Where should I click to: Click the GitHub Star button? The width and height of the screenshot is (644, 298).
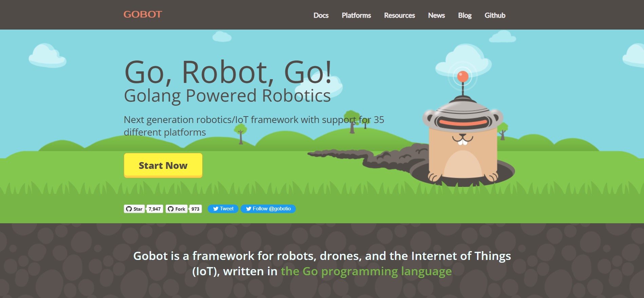[134, 209]
